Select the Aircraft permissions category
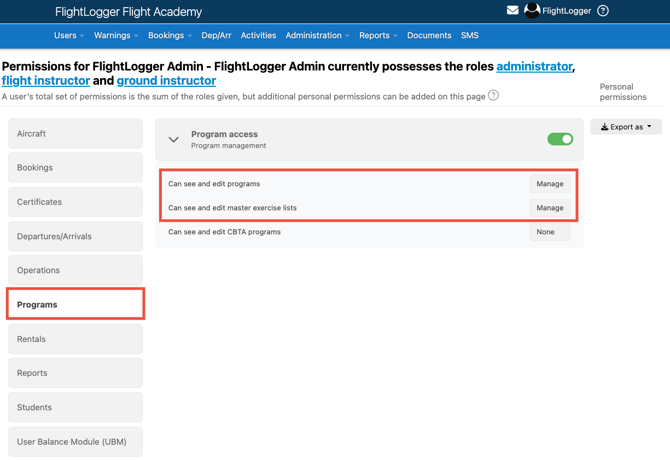The image size is (670, 460). point(75,134)
